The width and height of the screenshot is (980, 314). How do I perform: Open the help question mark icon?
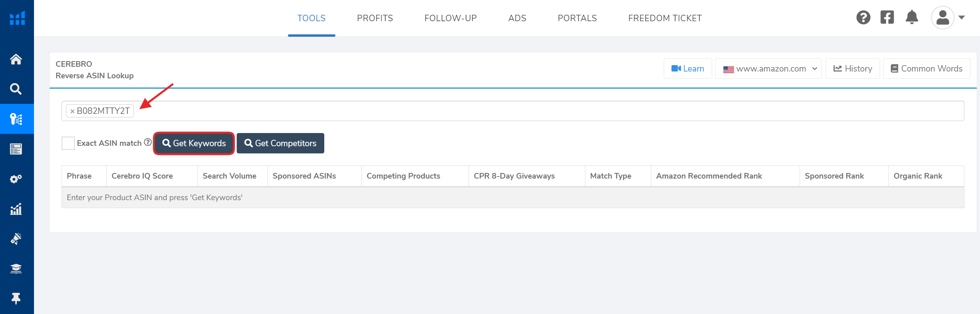click(x=863, y=18)
